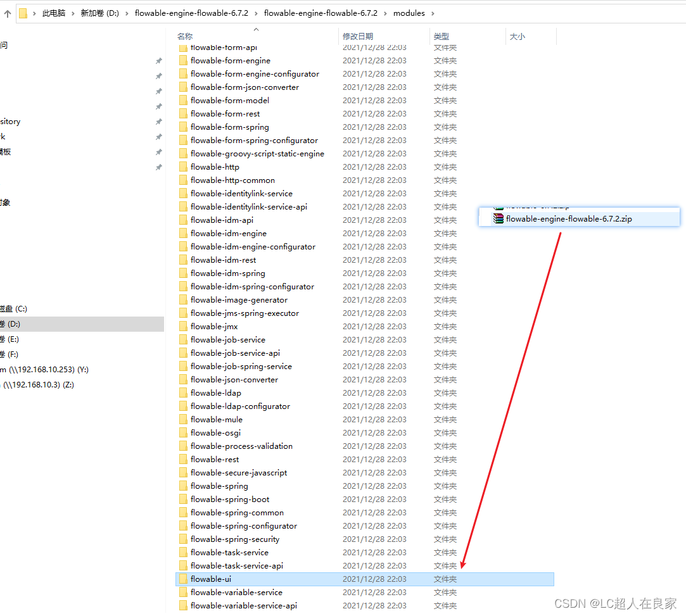Select flowable-spring-security folder name
Screen dimensions: 686x616
235,539
